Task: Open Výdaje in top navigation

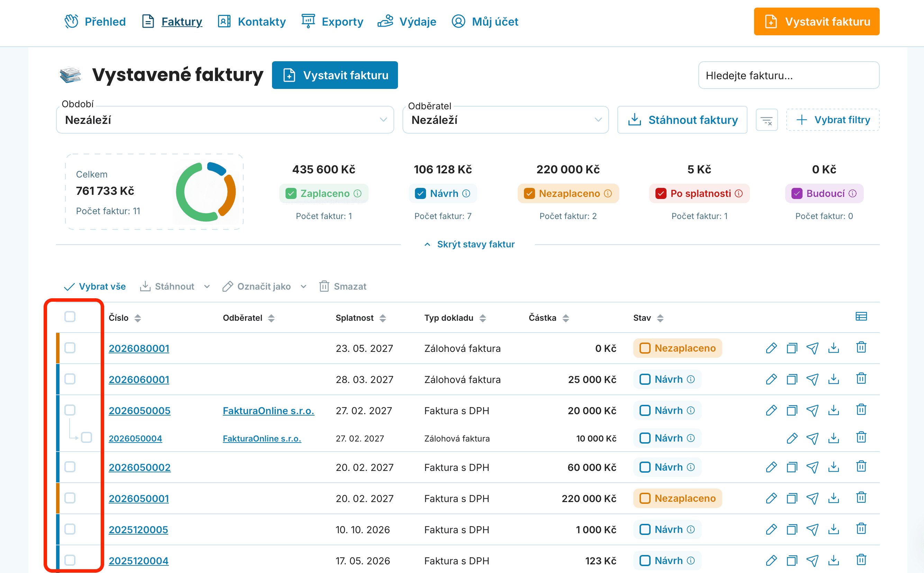Action: 407,21
